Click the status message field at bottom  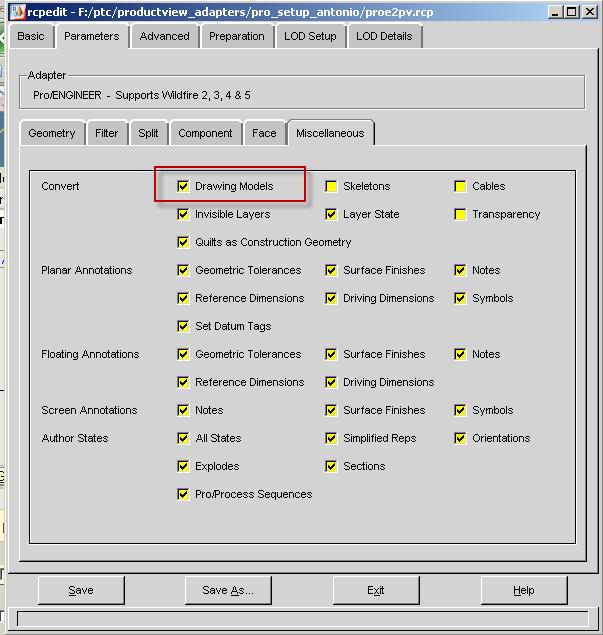[x=303, y=619]
